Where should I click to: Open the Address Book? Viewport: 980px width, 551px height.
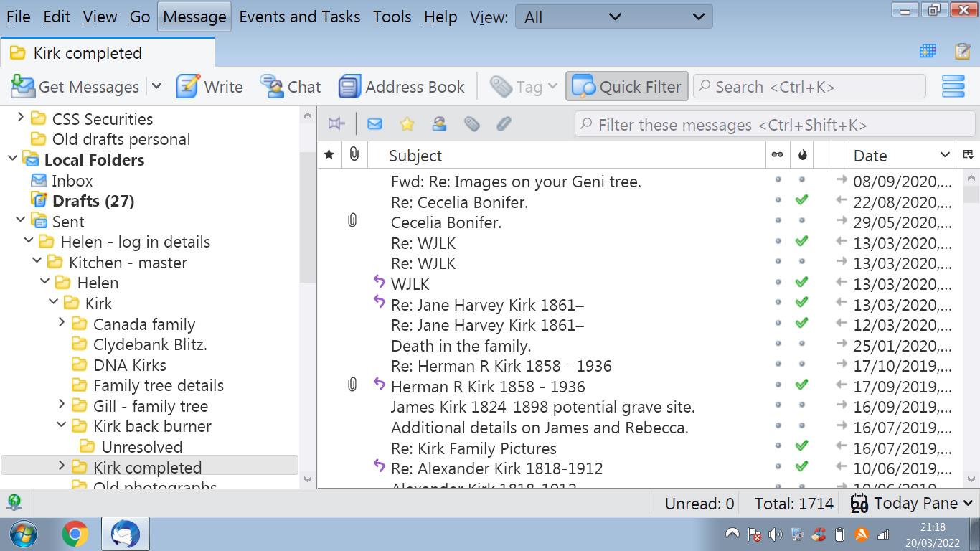coord(402,87)
